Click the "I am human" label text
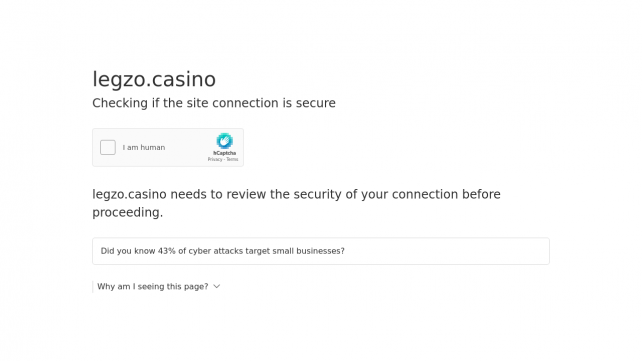The image size is (642, 361). click(144, 147)
